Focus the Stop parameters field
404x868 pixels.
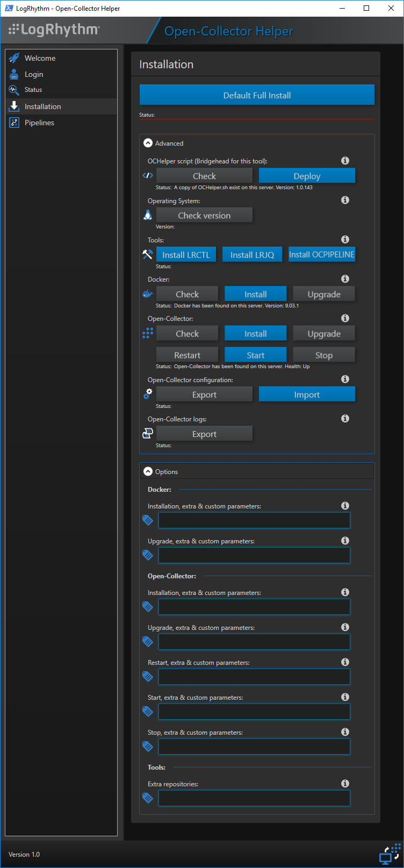254,747
